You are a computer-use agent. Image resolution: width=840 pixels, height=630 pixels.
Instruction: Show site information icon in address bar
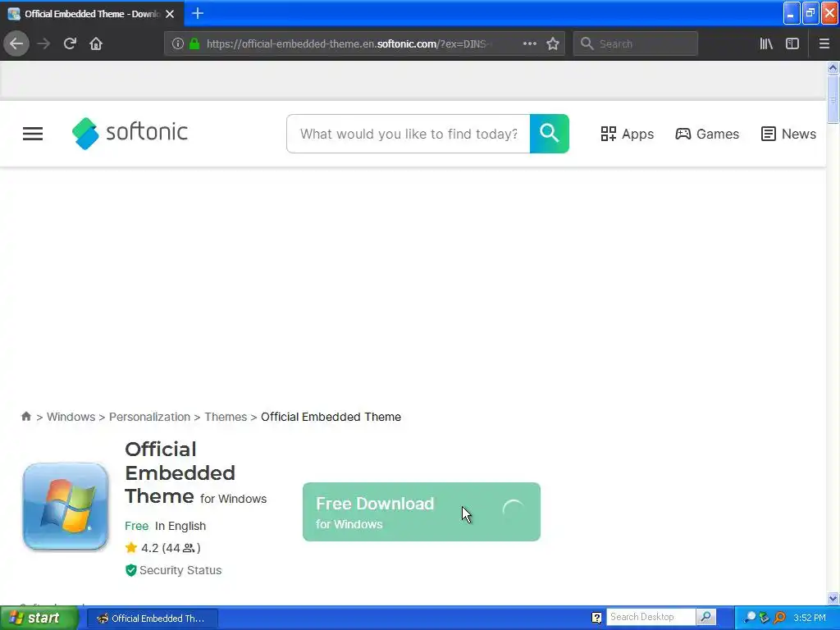coord(177,43)
